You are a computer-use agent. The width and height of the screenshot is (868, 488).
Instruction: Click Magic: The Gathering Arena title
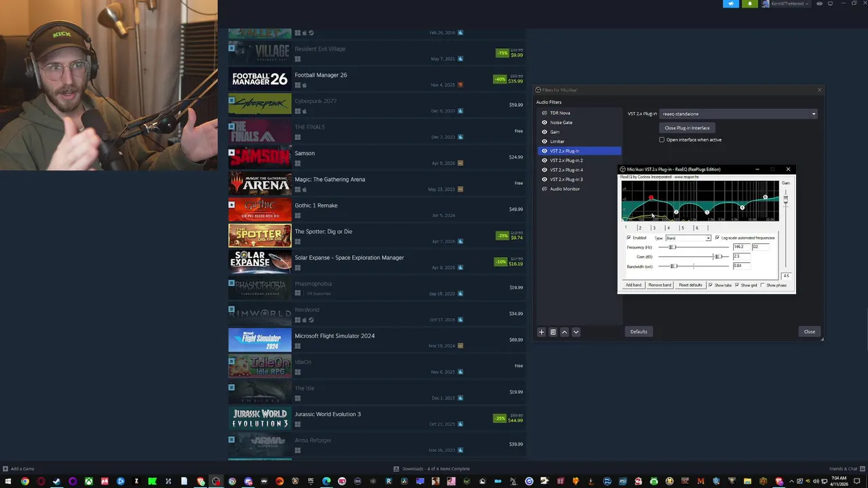[x=330, y=180]
